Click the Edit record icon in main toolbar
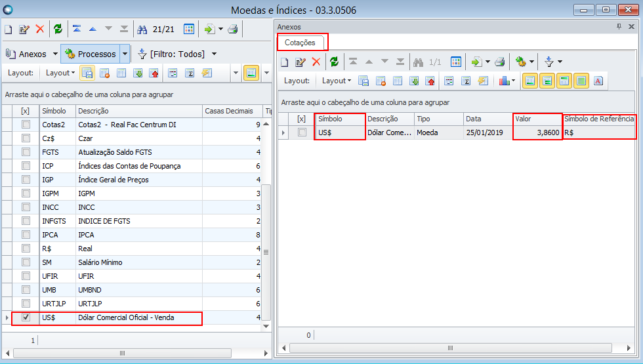643x364 pixels. coord(24,29)
